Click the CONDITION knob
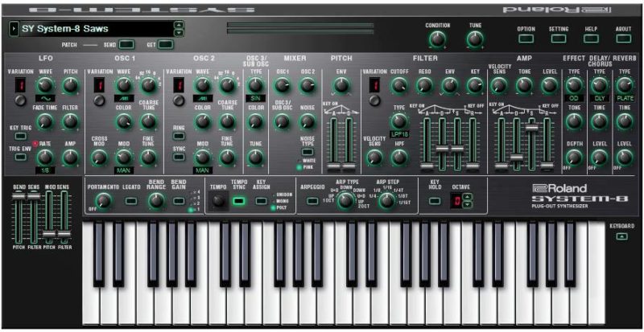Viewport: 644px width, 332px height. [437, 39]
